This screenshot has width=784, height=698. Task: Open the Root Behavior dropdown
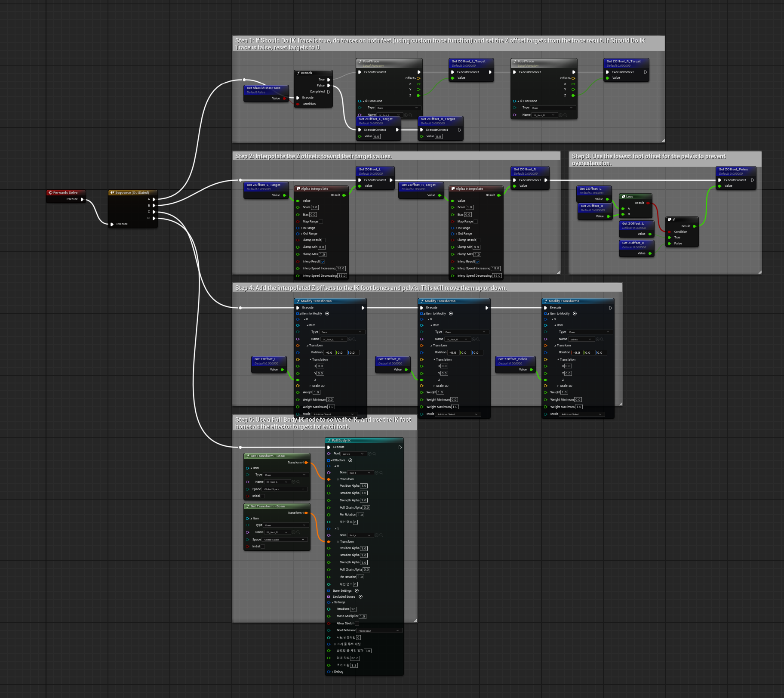379,630
